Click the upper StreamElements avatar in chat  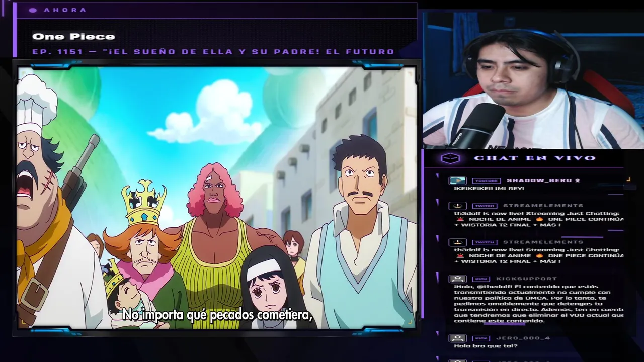pos(457,206)
